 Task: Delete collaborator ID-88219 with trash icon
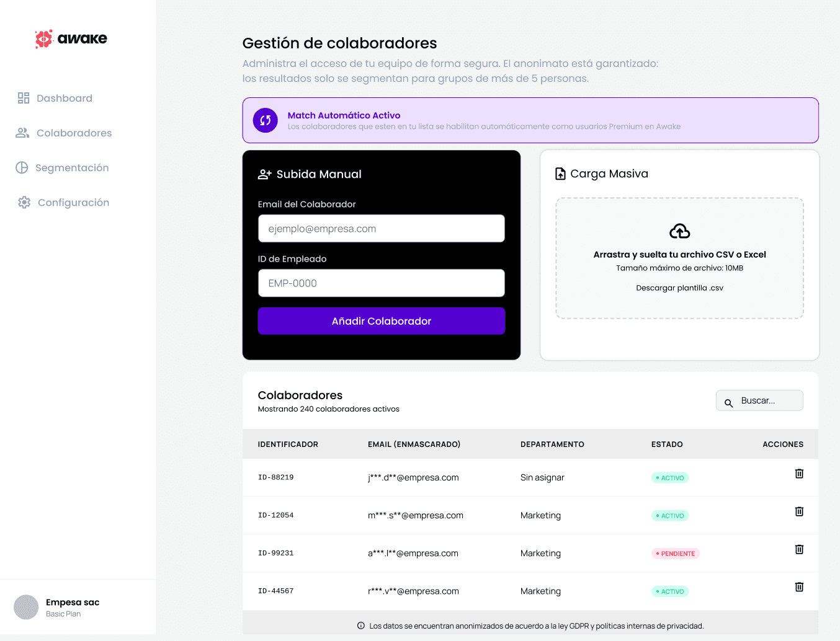[799, 474]
